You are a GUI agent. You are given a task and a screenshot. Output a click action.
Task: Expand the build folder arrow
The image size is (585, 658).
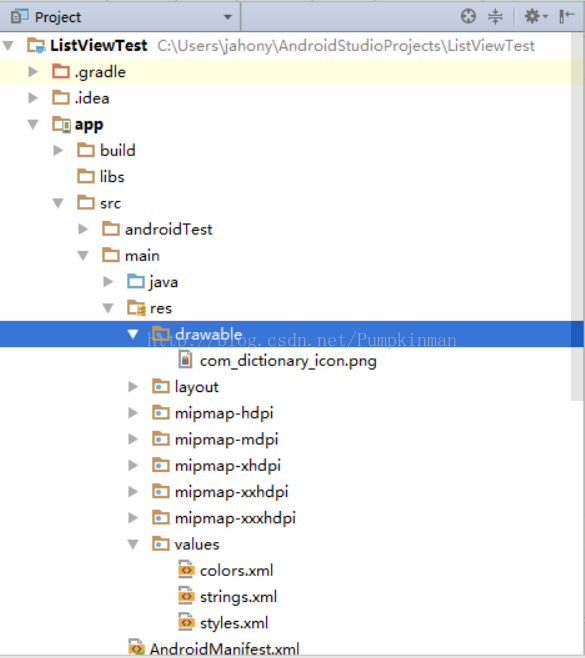tap(58, 150)
